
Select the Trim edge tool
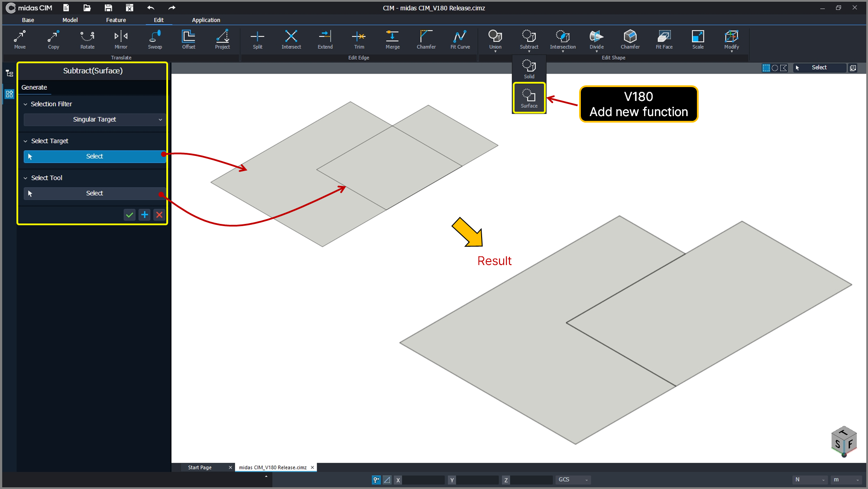[359, 39]
